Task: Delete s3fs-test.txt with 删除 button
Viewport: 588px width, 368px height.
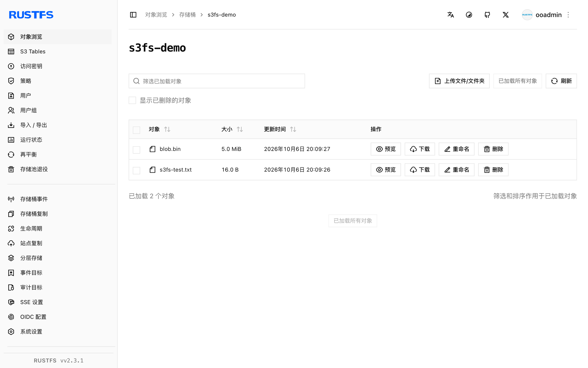Action: 493,170
